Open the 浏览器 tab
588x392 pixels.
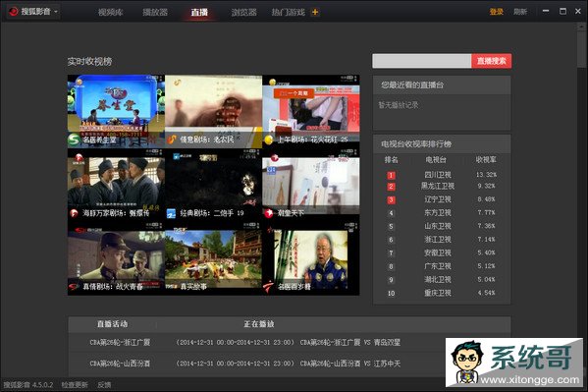pos(243,12)
